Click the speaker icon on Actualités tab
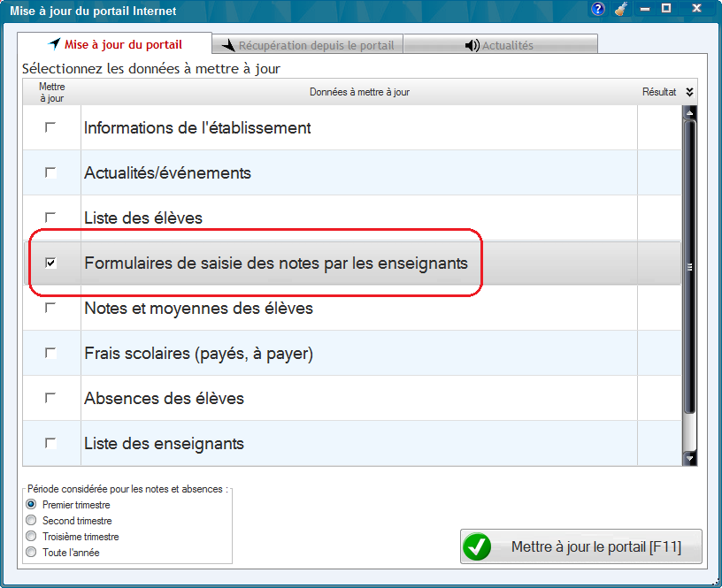The width and height of the screenshot is (722, 588). [x=472, y=45]
